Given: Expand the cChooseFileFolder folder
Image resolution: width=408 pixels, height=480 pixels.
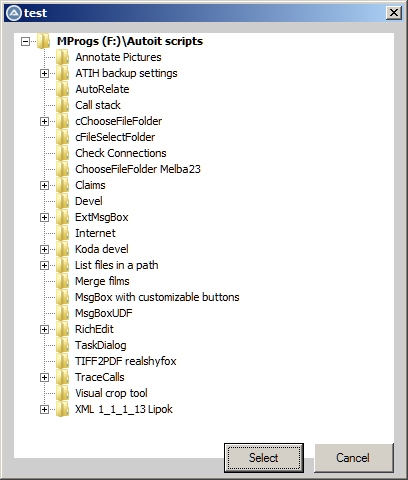Looking at the screenshot, I should (x=44, y=121).
